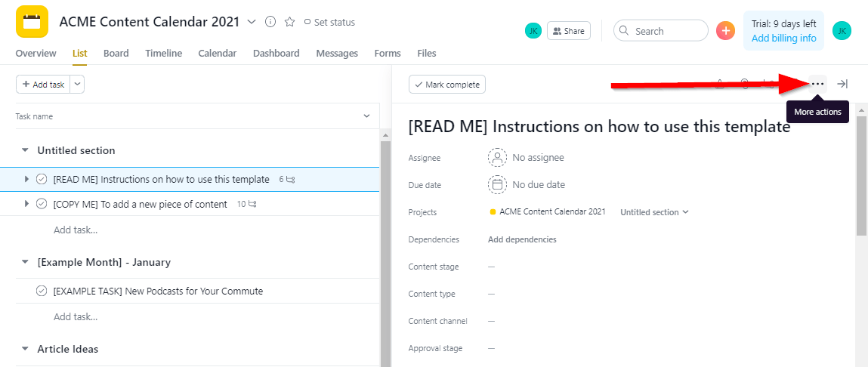Image resolution: width=868 pixels, height=367 pixels.
Task: Switch to the Calendar tab
Action: click(218, 53)
